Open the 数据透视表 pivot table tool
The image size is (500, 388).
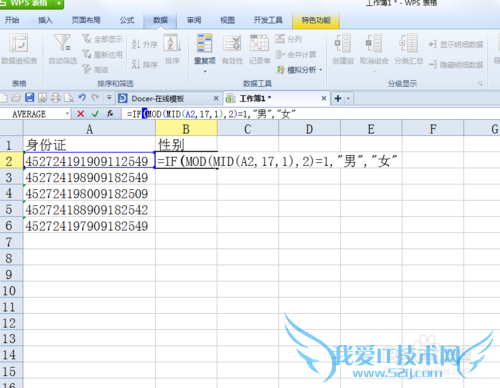click(19, 49)
